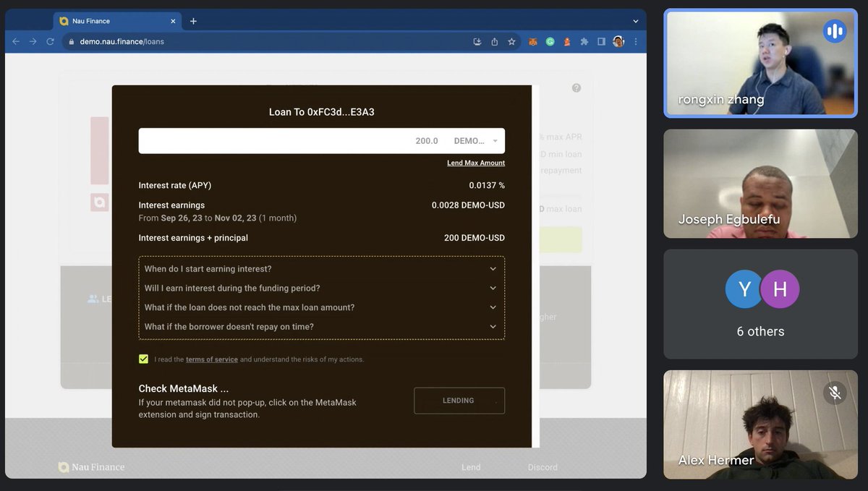The width and height of the screenshot is (868, 491).
Task: Go back using the browser back arrow
Action: pos(16,42)
